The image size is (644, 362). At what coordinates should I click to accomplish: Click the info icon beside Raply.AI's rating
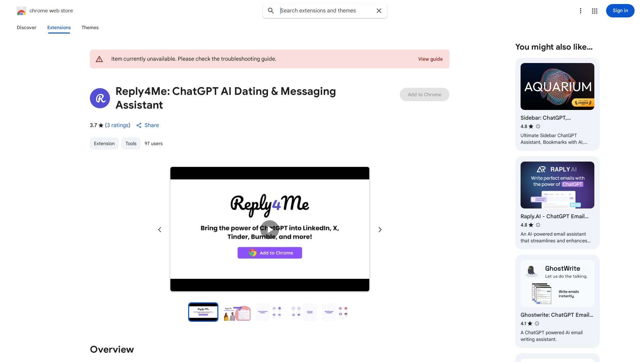538,225
